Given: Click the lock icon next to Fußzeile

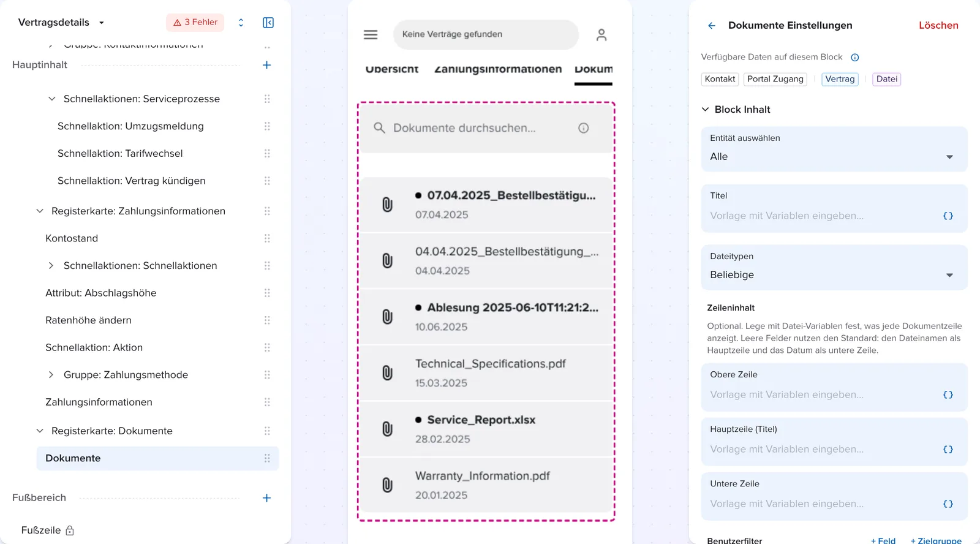Looking at the screenshot, I should coord(70,531).
